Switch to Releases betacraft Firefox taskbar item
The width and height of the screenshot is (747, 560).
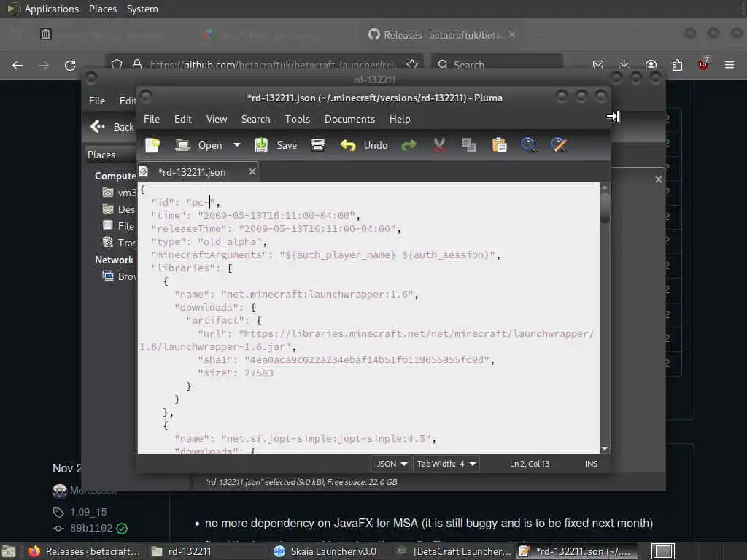click(85, 551)
